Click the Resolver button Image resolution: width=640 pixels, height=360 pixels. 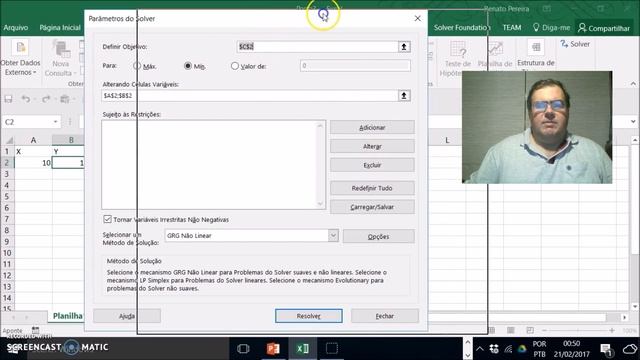309,316
